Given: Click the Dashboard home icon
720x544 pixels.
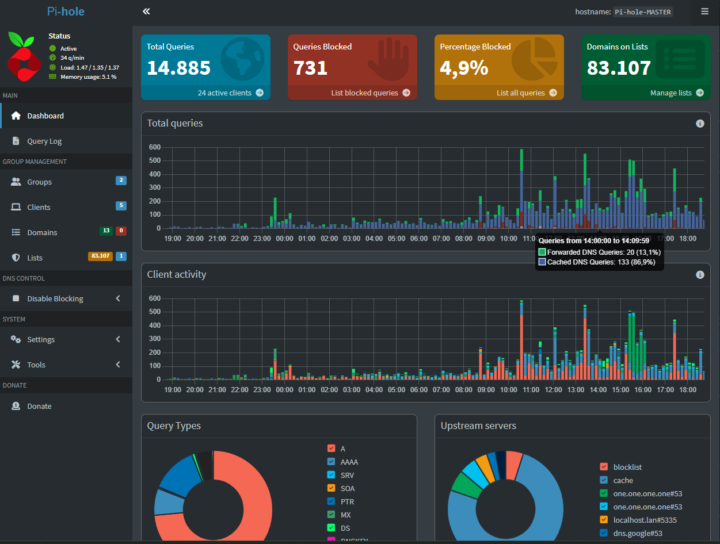Looking at the screenshot, I should coord(16,116).
